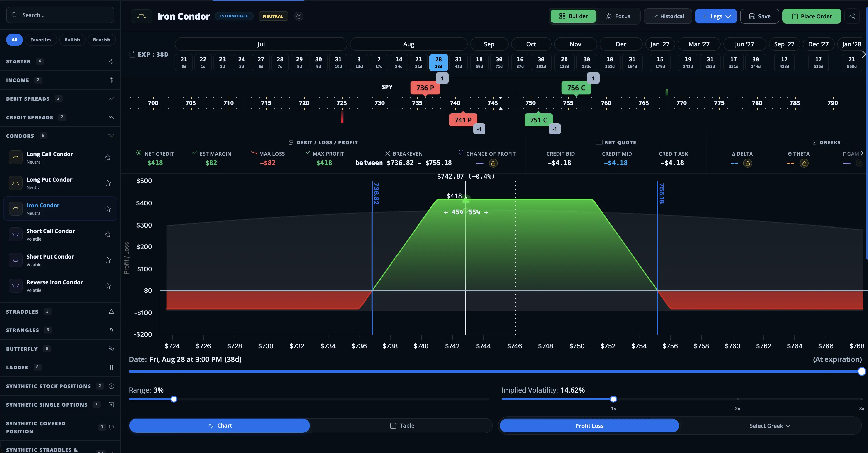The height and width of the screenshot is (453, 868).
Task: Switch to the Table view
Action: point(402,426)
